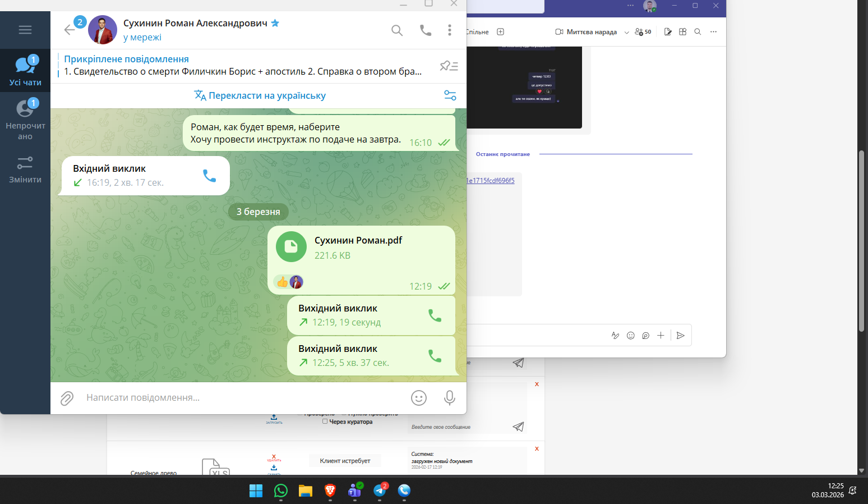Screen dimensions: 868x504
Task: Expand the Миттєва нарада dropdown arrow
Action: click(627, 33)
